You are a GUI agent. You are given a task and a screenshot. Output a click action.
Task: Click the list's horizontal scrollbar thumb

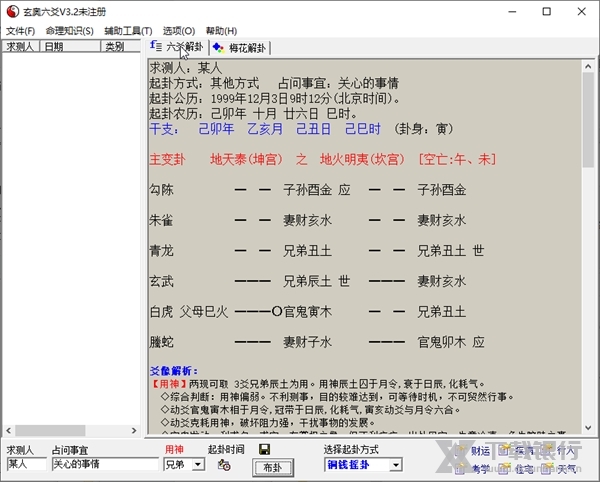(50, 431)
